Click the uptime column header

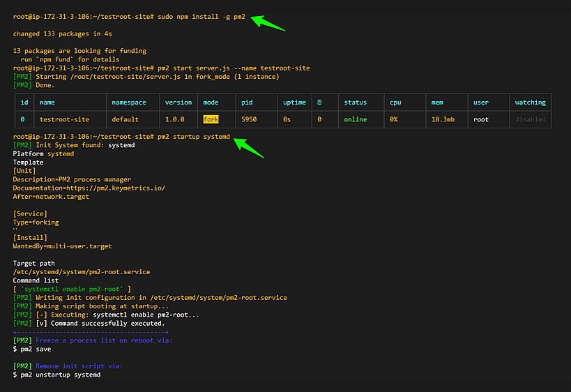[294, 103]
